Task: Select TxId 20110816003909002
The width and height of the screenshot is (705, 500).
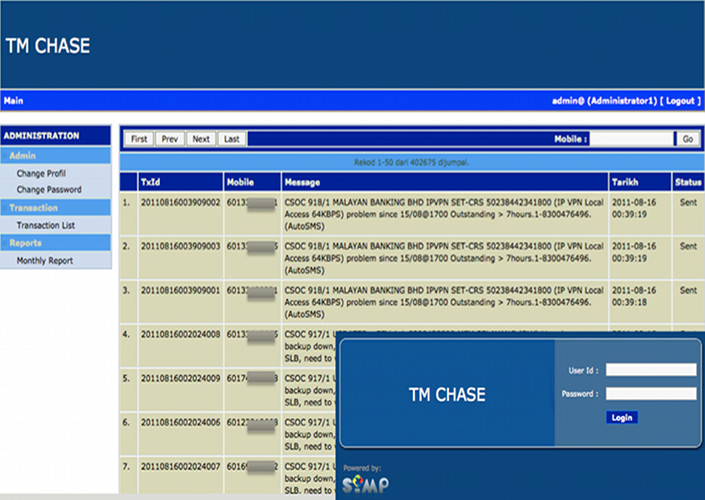Action: [x=181, y=202]
